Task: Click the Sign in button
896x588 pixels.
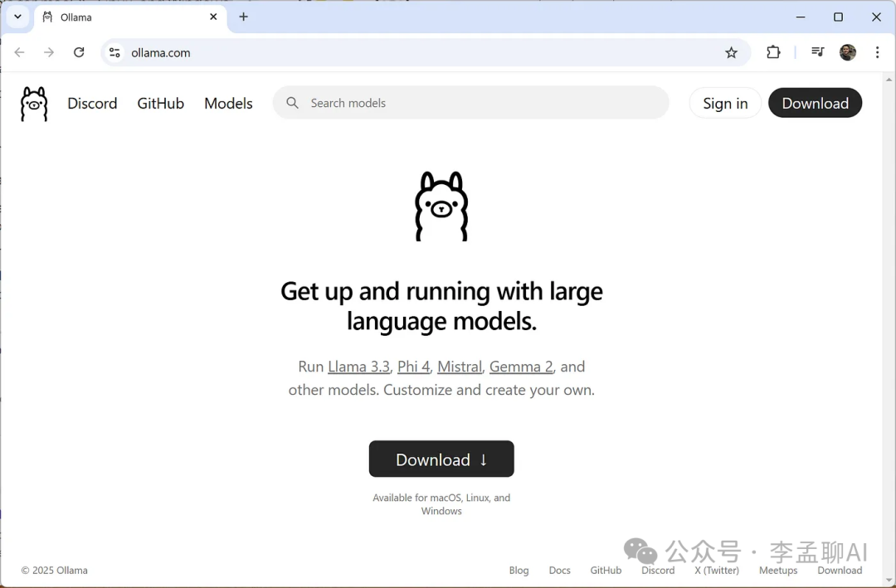Action: click(725, 103)
